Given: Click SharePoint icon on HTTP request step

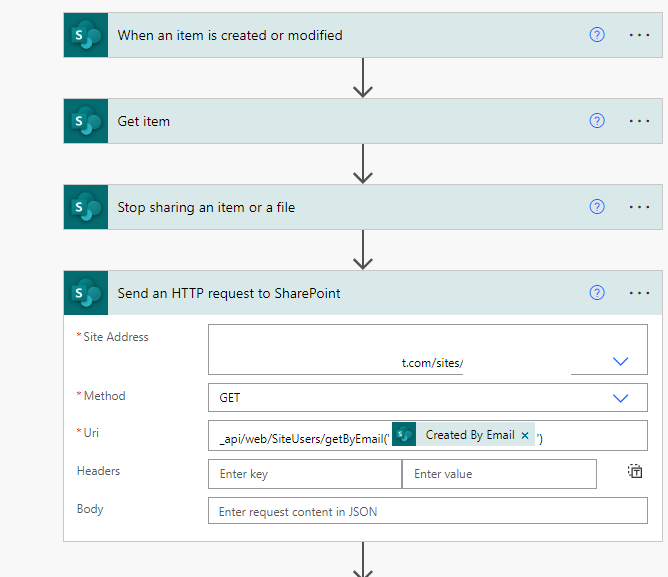Looking at the screenshot, I should point(86,293).
